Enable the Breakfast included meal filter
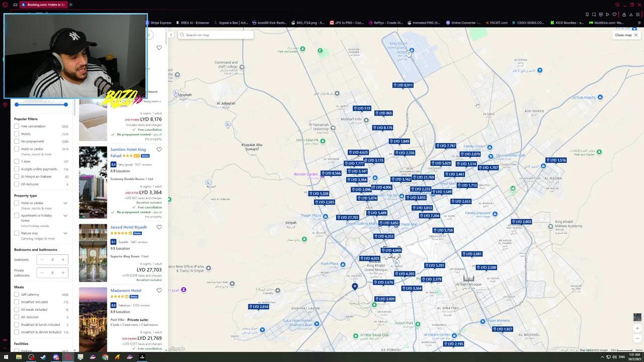The height and width of the screenshot is (362, 644). click(17, 302)
